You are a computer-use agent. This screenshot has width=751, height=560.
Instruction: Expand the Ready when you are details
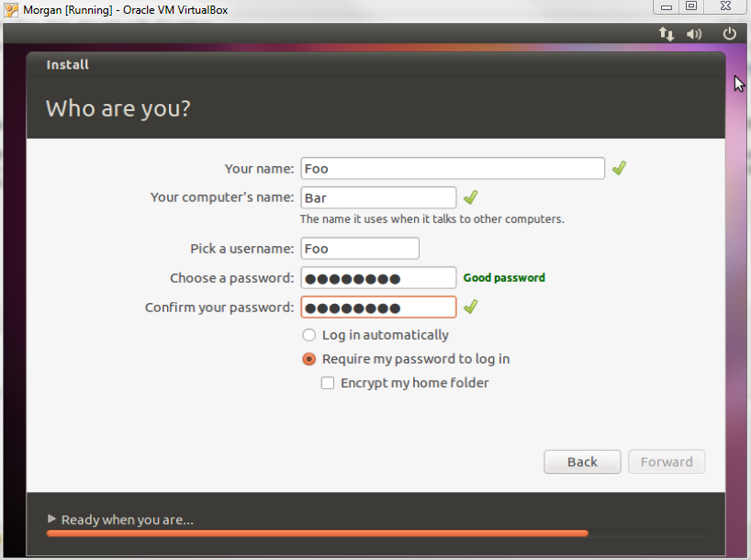52,520
